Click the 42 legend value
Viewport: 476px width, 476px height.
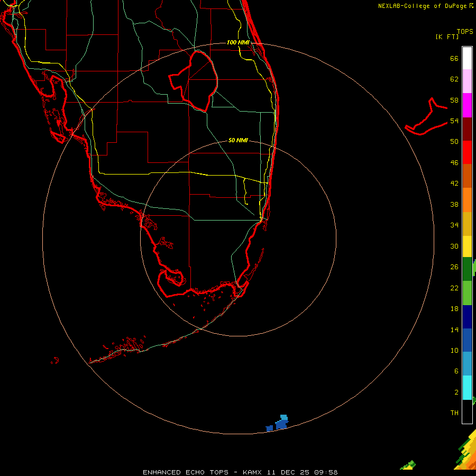pyautogui.click(x=454, y=183)
